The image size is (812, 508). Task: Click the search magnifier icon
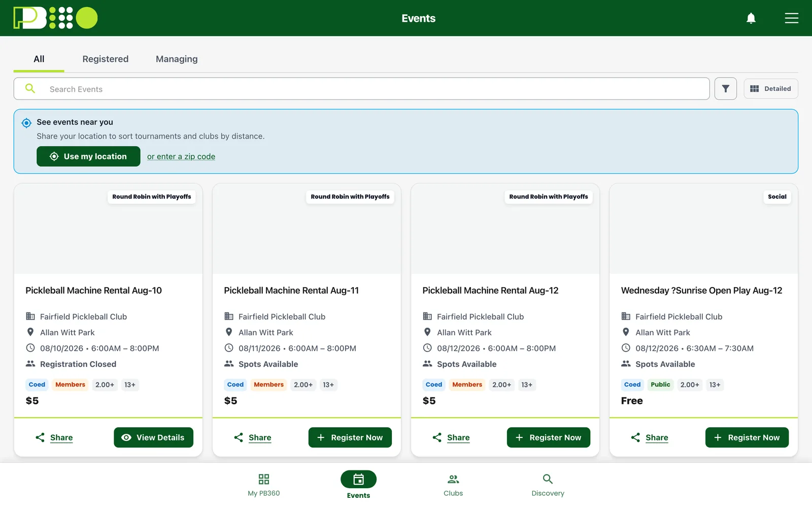click(x=30, y=88)
